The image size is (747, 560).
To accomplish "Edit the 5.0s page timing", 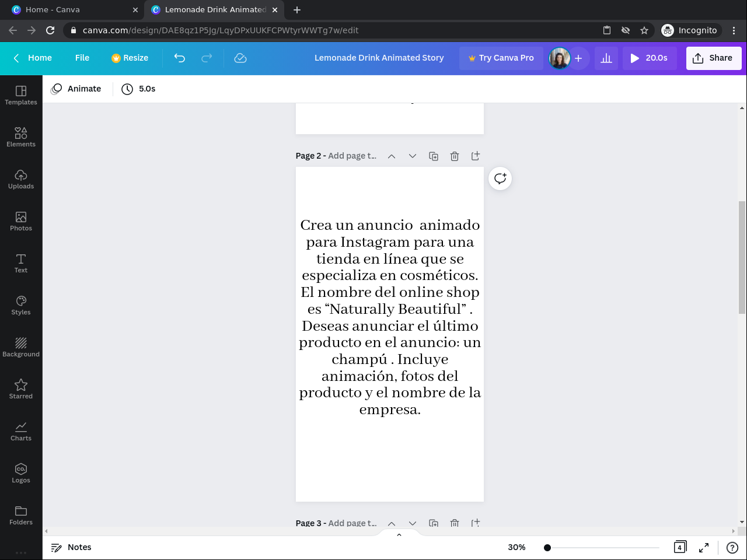I will click(139, 89).
